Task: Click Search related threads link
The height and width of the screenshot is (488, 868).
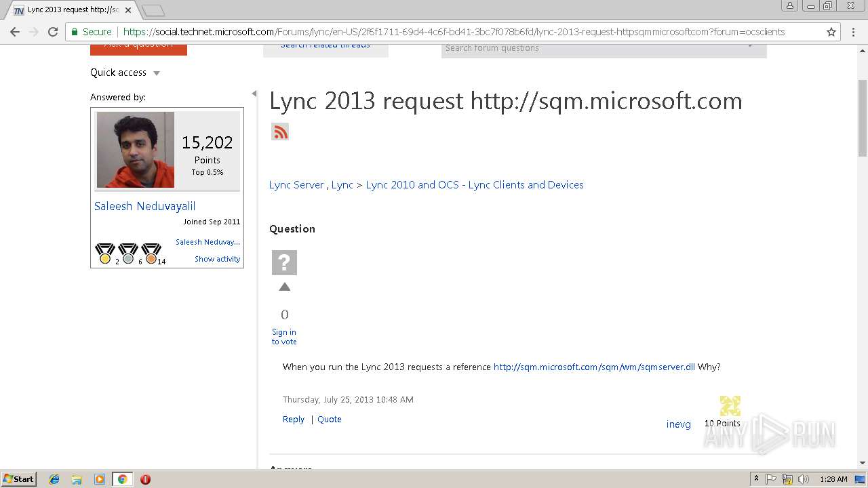Action: pyautogui.click(x=325, y=47)
